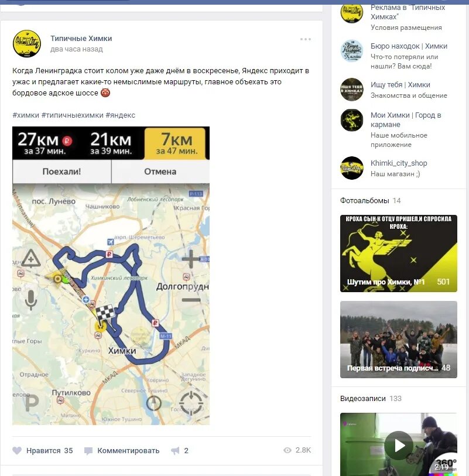Open Мои Химки | Город в кармане link

pyautogui.click(x=406, y=120)
